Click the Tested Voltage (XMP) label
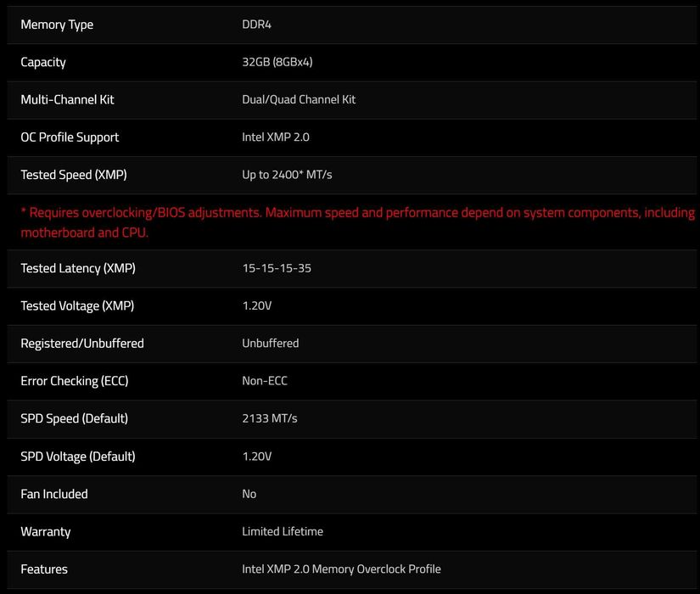700x594 pixels. [x=77, y=306]
